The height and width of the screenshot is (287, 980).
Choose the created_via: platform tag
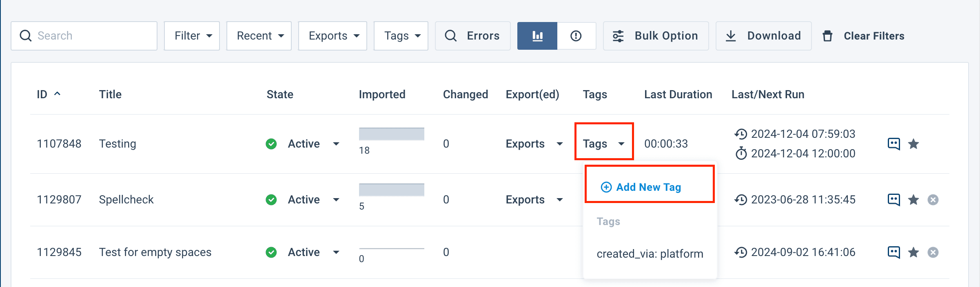(650, 254)
